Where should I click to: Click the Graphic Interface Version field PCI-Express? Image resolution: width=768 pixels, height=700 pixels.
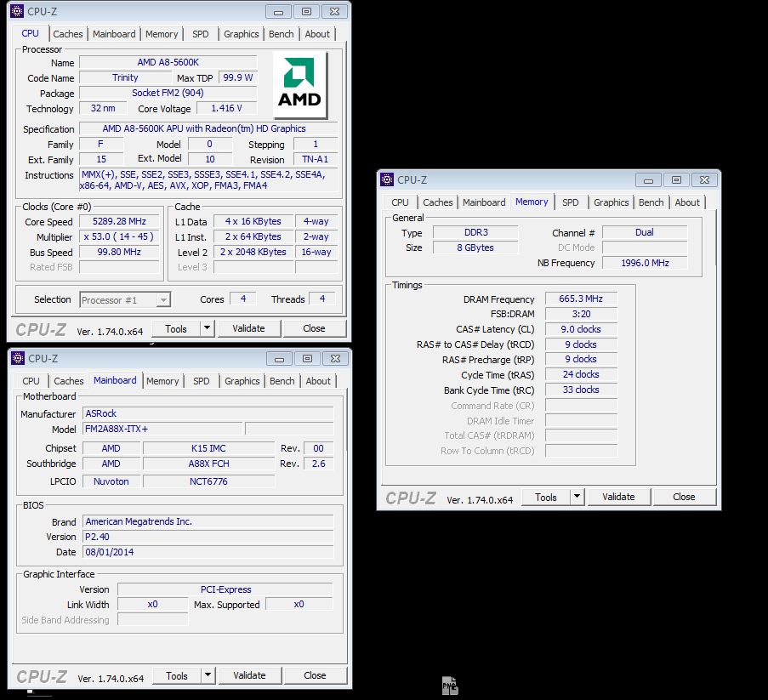[225, 589]
